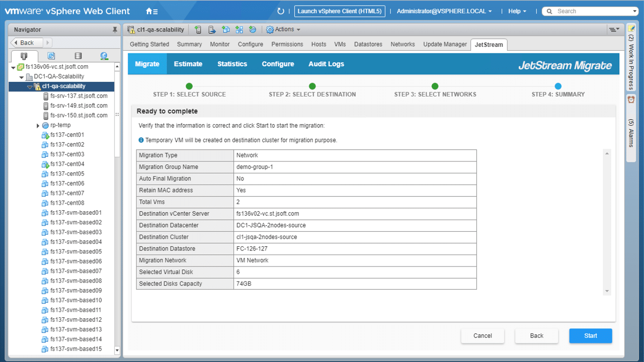Open the Administrator@VSPHERE.LOCAL user dropdown

coord(444,11)
